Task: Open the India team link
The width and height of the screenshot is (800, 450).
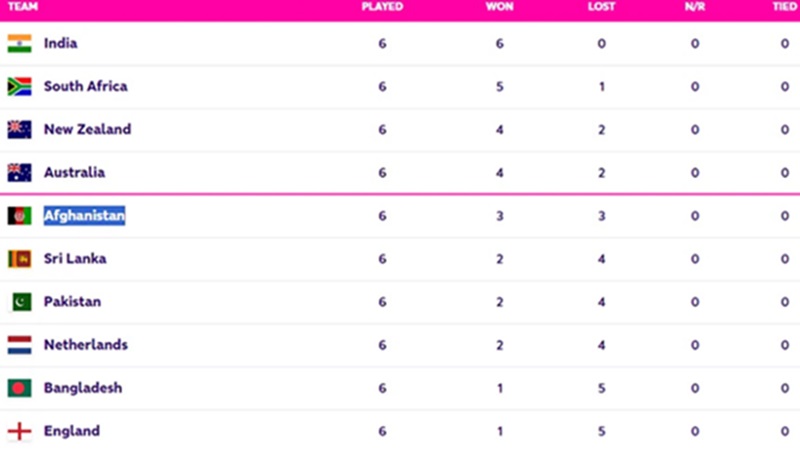Action: [x=60, y=43]
